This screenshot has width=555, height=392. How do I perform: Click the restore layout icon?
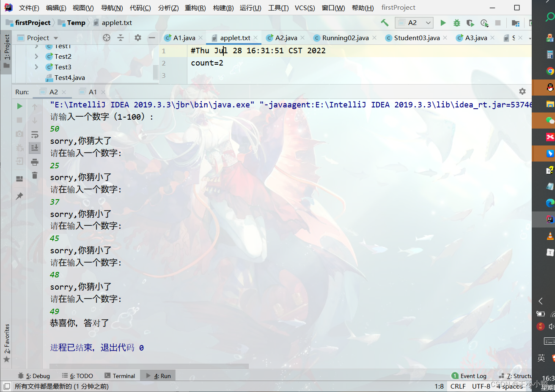19,178
